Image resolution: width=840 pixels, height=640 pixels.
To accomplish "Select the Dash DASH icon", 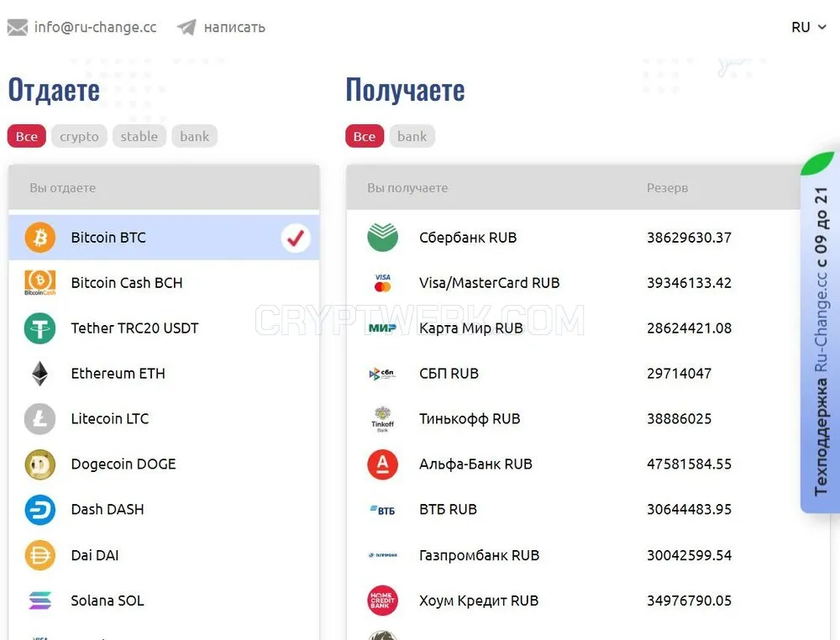I will (39, 510).
